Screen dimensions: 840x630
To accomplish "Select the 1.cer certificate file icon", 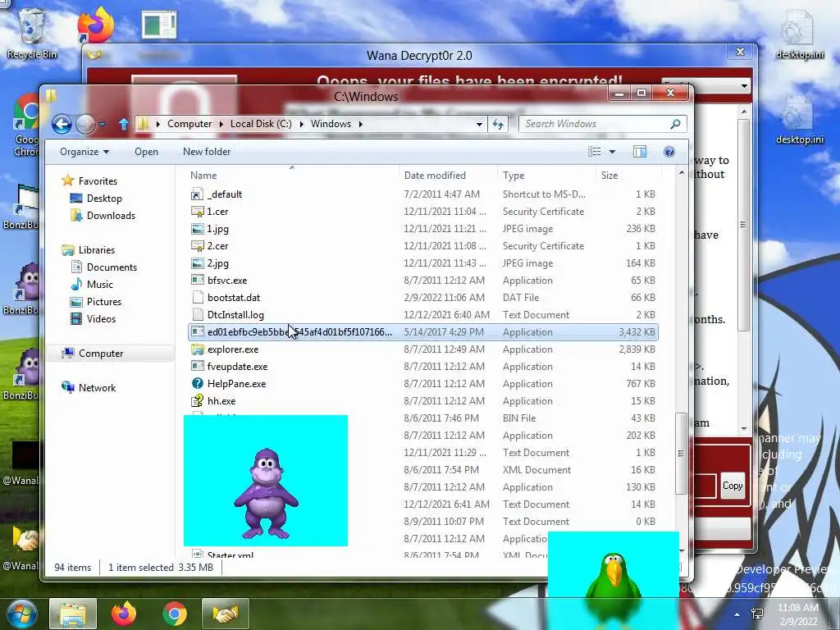I will click(x=197, y=212).
